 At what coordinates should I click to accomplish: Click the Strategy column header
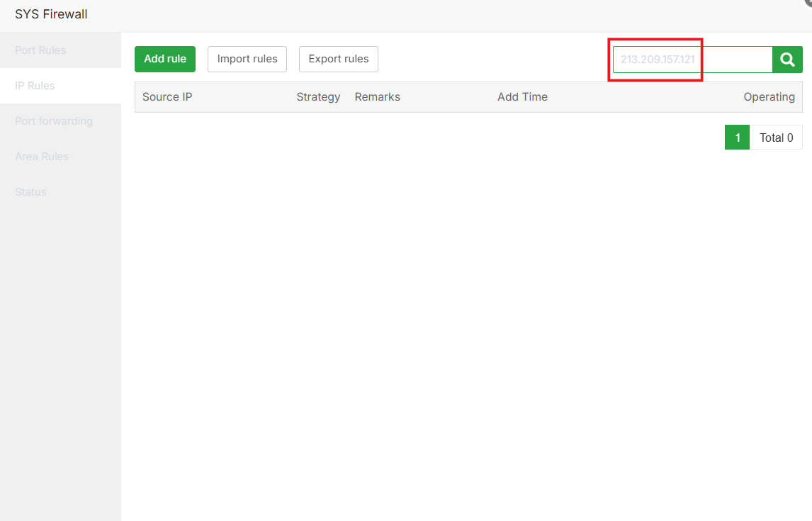pos(318,97)
